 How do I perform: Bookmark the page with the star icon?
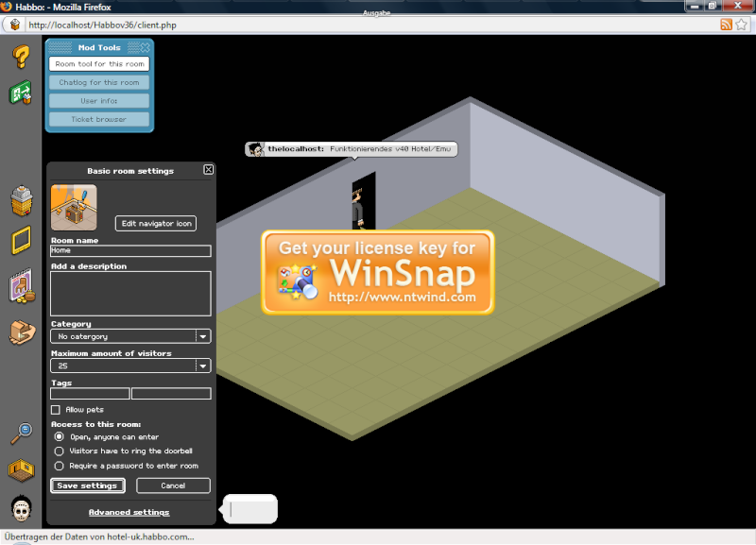tap(742, 25)
